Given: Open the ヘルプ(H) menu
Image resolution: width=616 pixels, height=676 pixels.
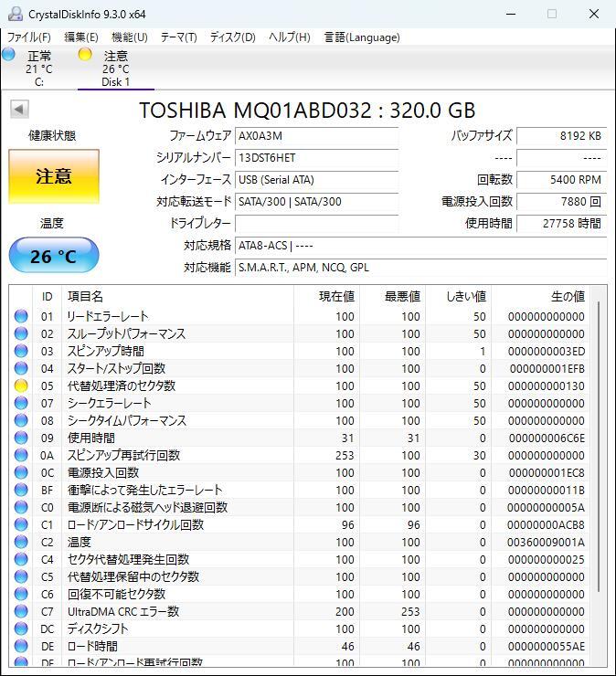Looking at the screenshot, I should 290,37.
